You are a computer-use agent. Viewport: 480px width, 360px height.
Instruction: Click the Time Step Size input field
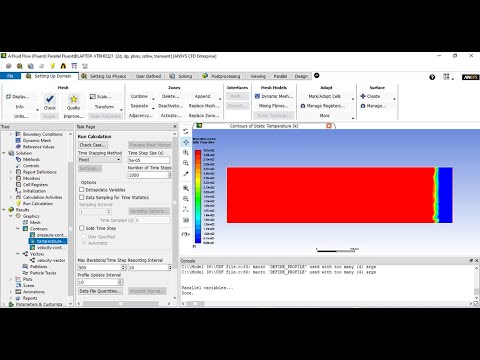[149, 160]
